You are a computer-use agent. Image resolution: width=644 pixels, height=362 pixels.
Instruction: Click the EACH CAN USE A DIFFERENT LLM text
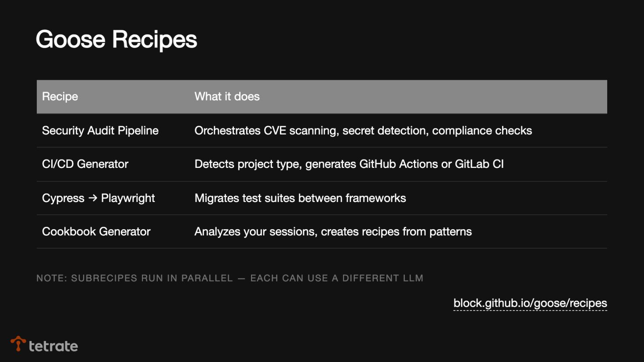tap(336, 278)
